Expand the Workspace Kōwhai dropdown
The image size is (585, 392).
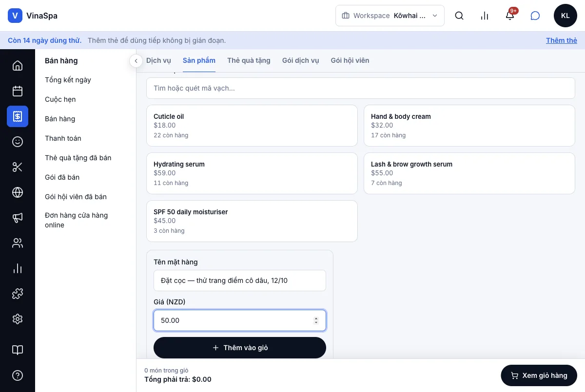tap(390, 16)
